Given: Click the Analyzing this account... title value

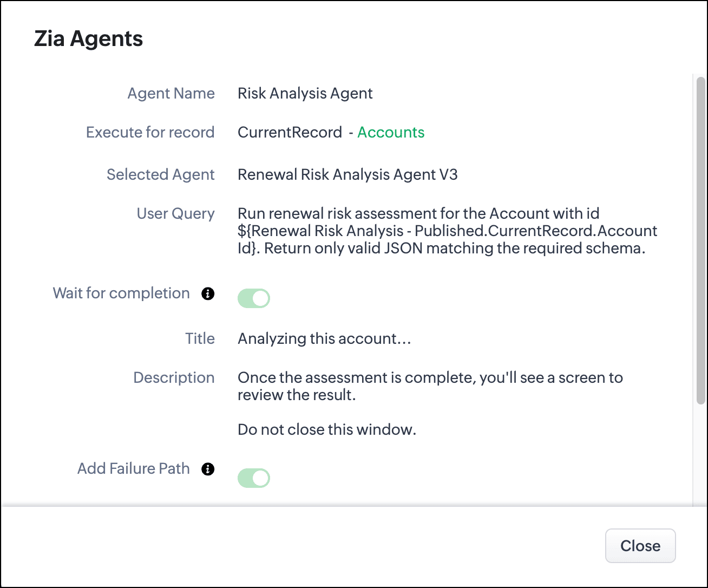Looking at the screenshot, I should [x=324, y=338].
